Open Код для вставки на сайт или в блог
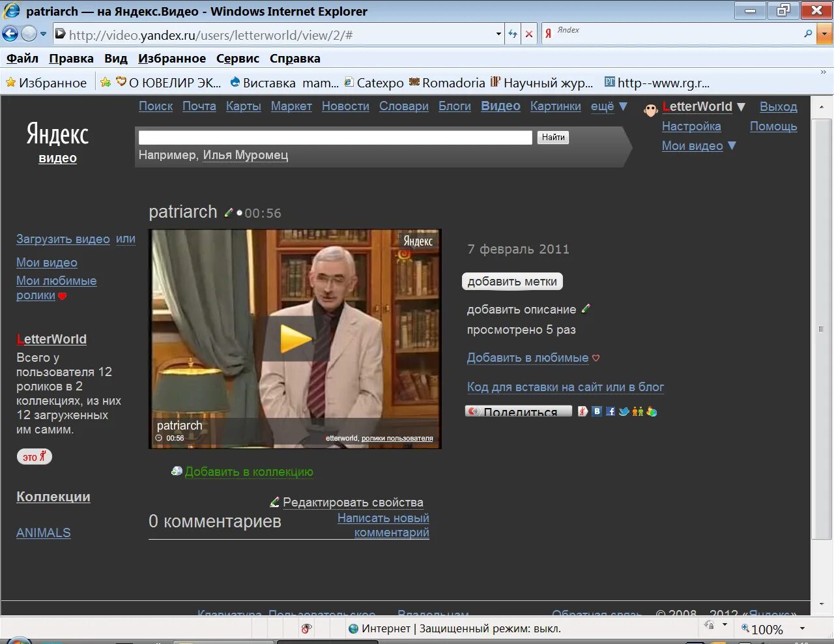This screenshot has height=644, width=834. click(566, 387)
